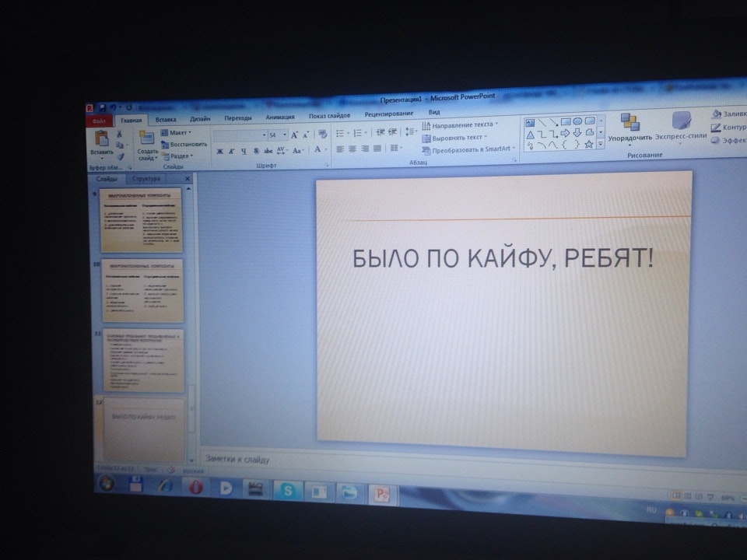747x560 pixels.
Task: Click the Create slide (Создать слайд) icon
Action: coord(146,140)
